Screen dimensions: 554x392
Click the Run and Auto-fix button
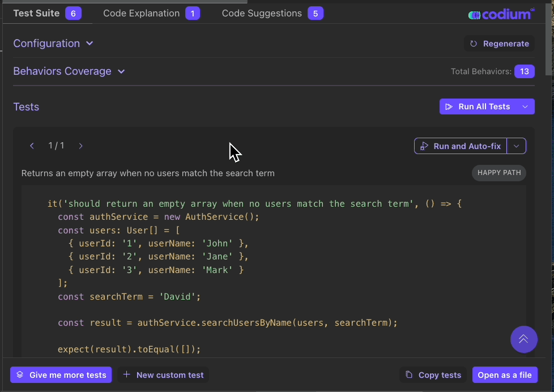461,146
